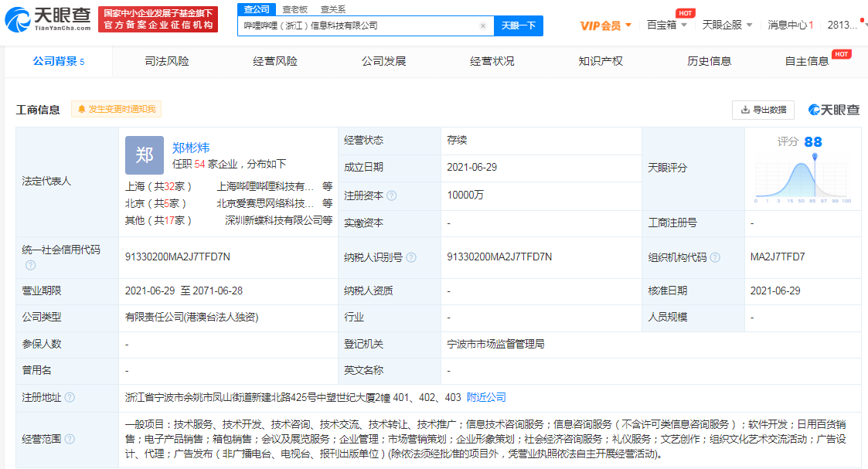Click the bell icon for change notifications
868x469 pixels.
(81, 110)
